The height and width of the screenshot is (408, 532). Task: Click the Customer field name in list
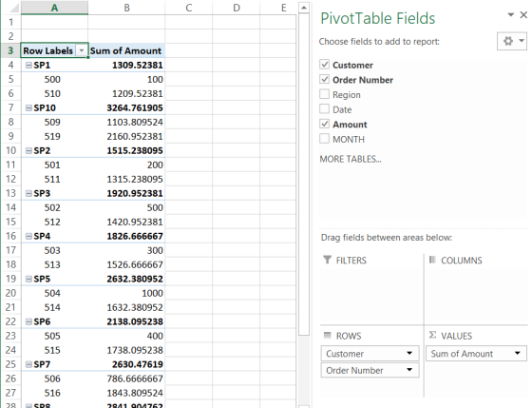coord(352,65)
